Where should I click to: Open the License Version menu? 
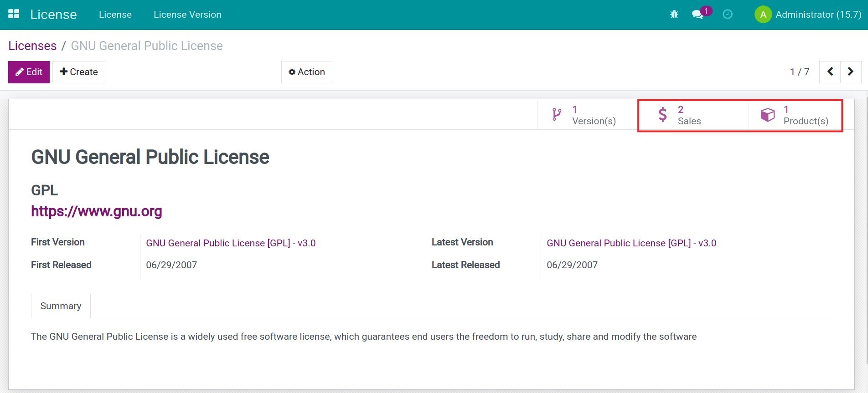tap(187, 15)
